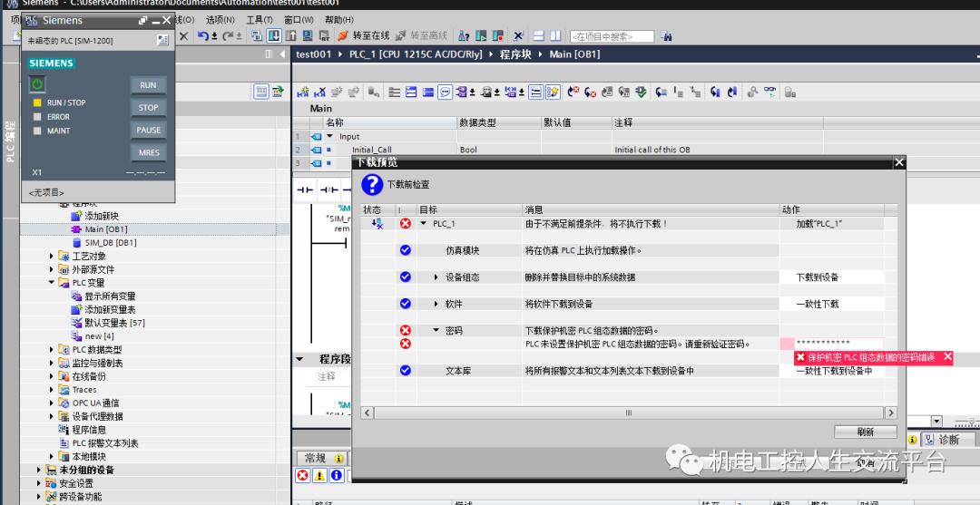The image size is (980, 505).
Task: Expand 软件 row in the download preview
Action: (436, 304)
